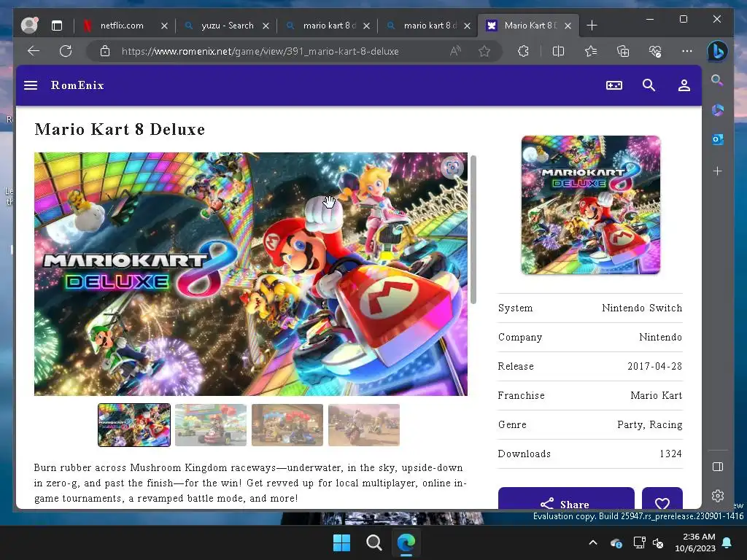Switch to the yuzu - Search tab
The image size is (747, 560).
[228, 26]
